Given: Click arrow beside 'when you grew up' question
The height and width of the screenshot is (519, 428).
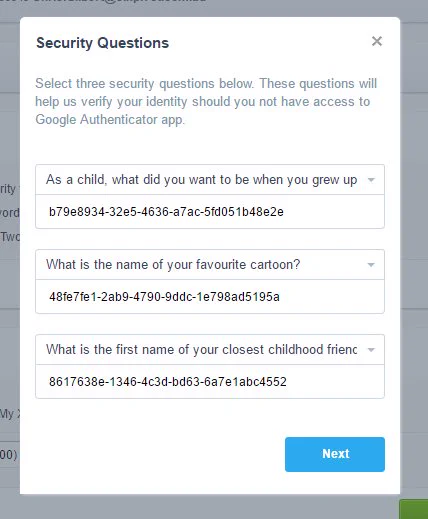Looking at the screenshot, I should pos(371,180).
